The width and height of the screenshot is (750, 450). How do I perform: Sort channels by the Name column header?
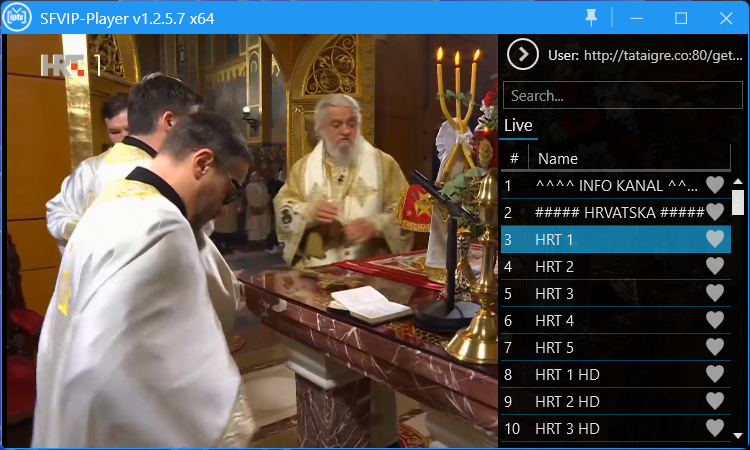(628, 158)
